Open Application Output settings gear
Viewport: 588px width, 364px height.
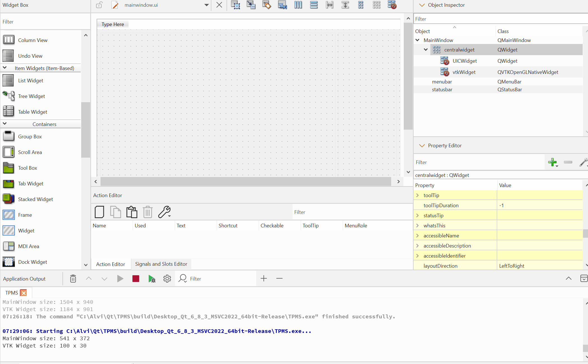point(167,279)
